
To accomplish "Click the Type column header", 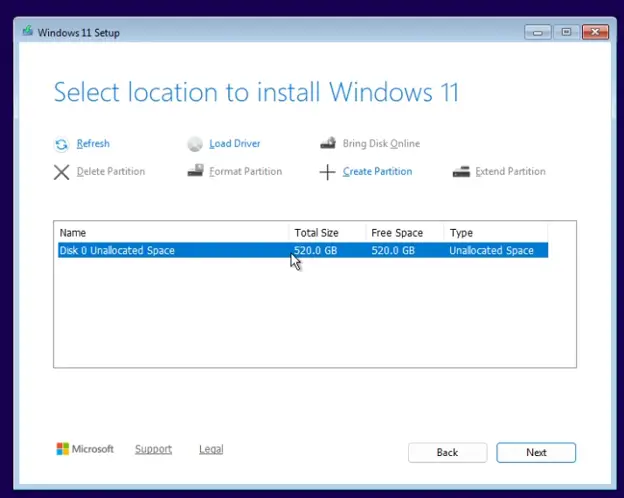I will pos(496,232).
